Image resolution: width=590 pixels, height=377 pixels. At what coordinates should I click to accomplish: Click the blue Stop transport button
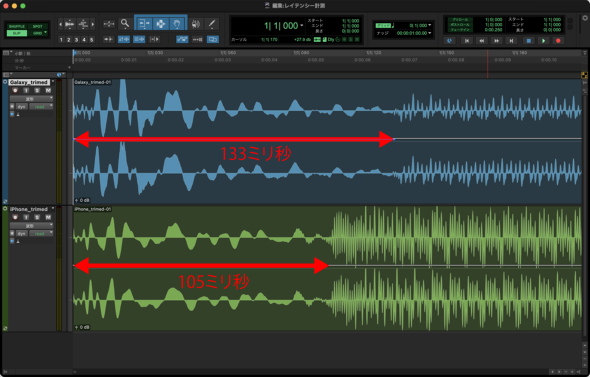tap(528, 41)
